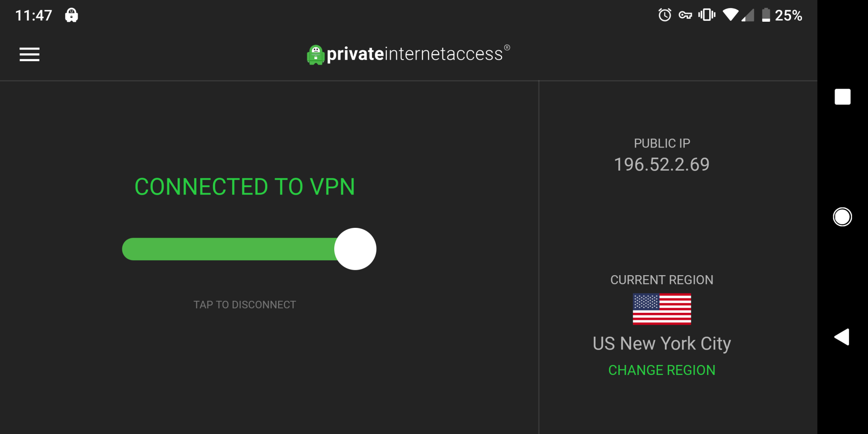Toggle the VPN connection switch knob
The height and width of the screenshot is (434, 868).
pos(355,249)
